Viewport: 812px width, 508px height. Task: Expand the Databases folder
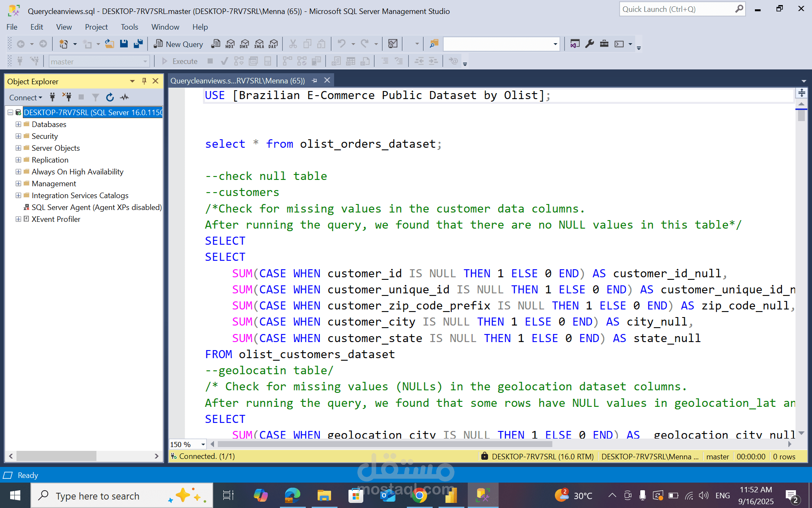click(18, 124)
